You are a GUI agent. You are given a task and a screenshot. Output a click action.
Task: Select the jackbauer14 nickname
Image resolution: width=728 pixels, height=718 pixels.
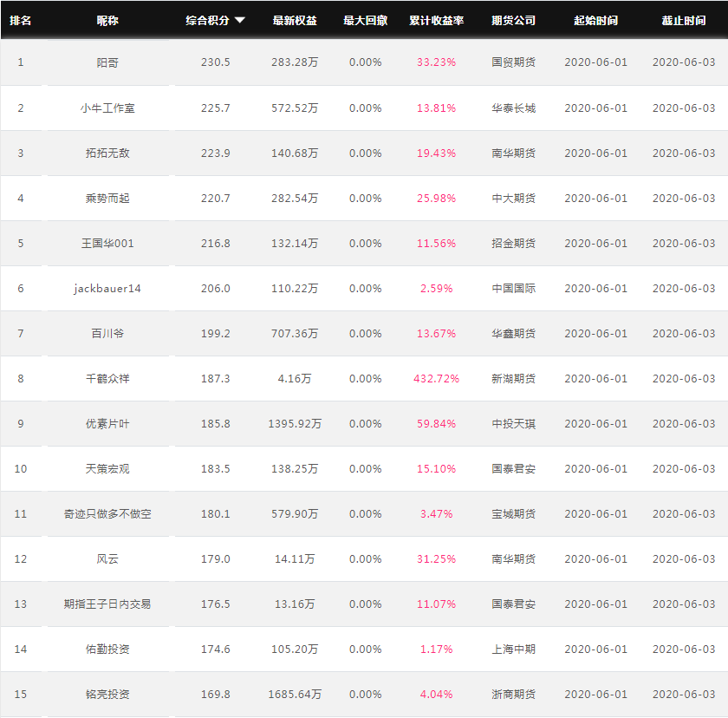tap(107, 289)
